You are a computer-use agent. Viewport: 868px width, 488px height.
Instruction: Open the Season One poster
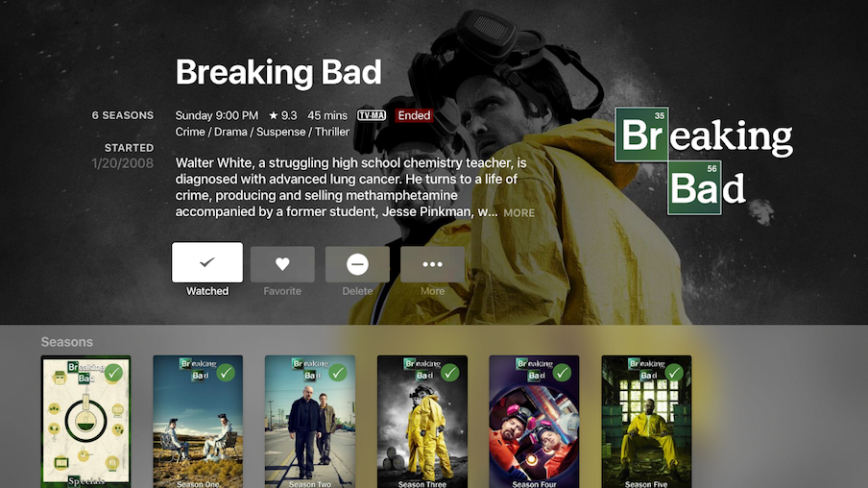tap(198, 422)
